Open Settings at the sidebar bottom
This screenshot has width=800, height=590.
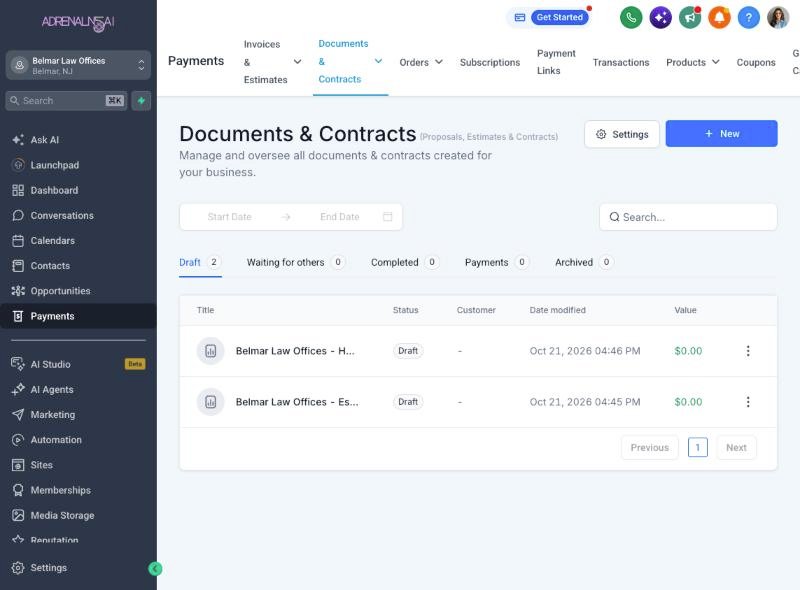click(x=48, y=568)
